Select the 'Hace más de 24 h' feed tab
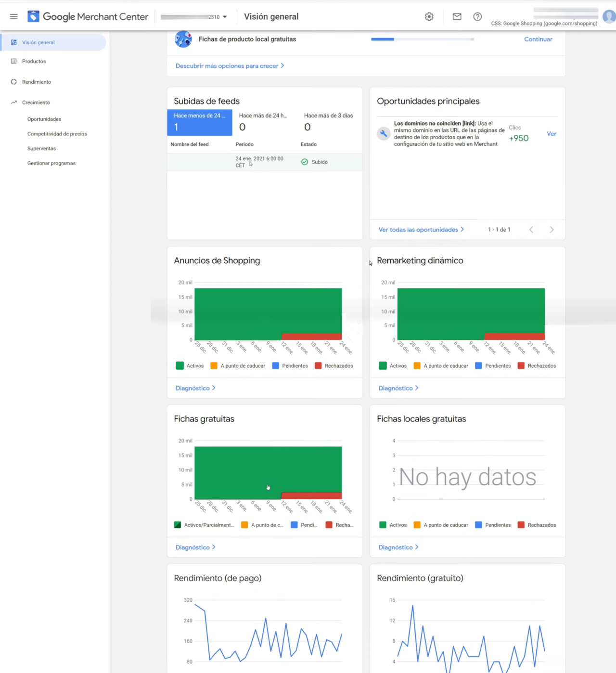This screenshot has width=616, height=673. (x=264, y=122)
